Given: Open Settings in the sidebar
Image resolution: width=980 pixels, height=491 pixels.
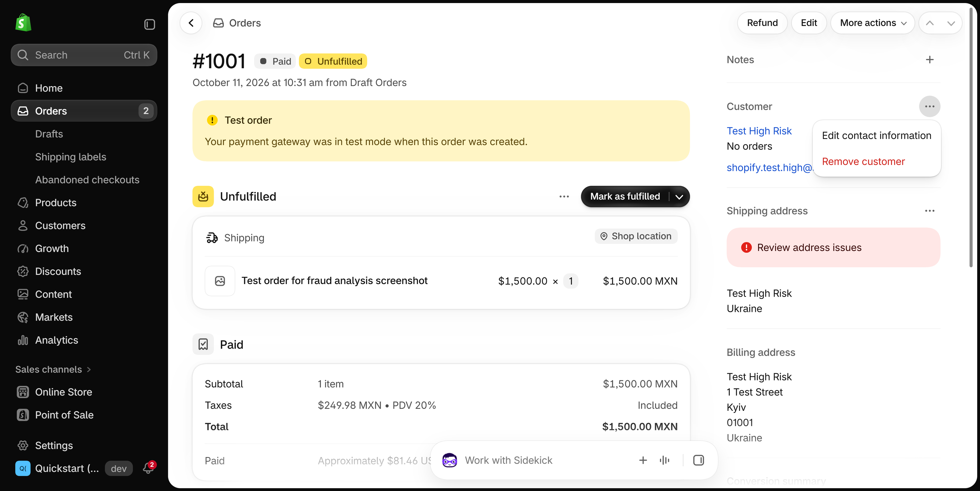Looking at the screenshot, I should 84,445.
